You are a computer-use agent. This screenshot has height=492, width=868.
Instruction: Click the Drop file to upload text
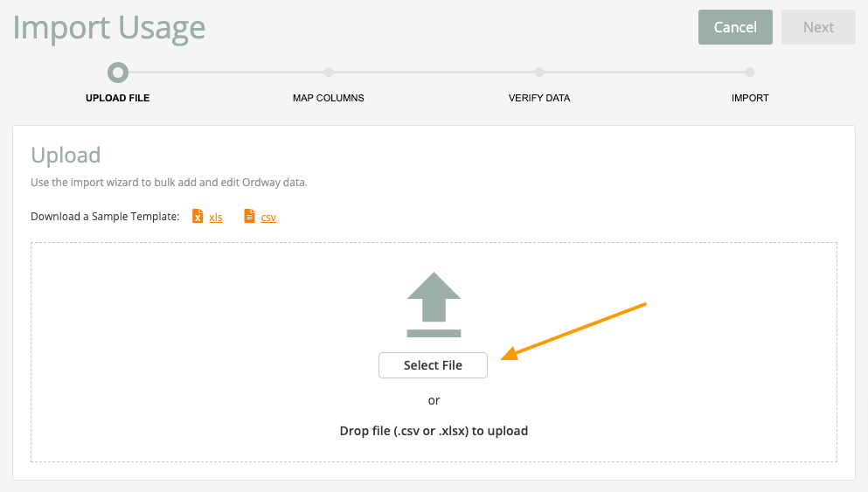tap(434, 431)
